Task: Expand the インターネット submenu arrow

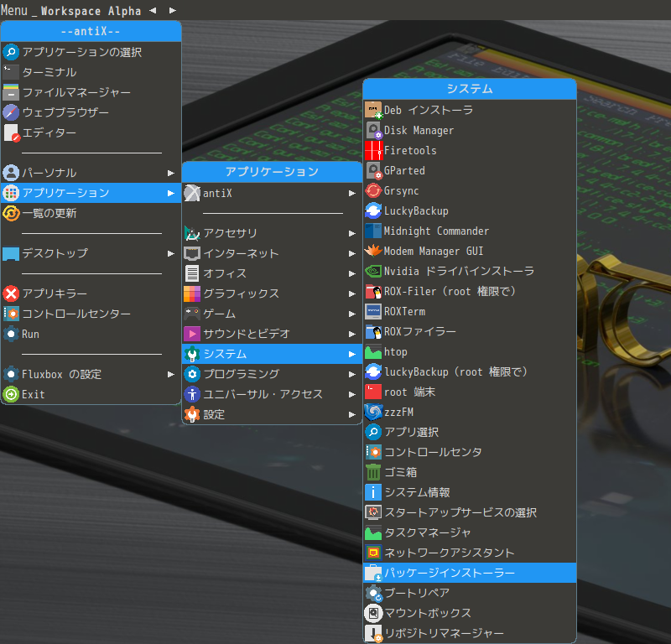Action: [x=351, y=253]
